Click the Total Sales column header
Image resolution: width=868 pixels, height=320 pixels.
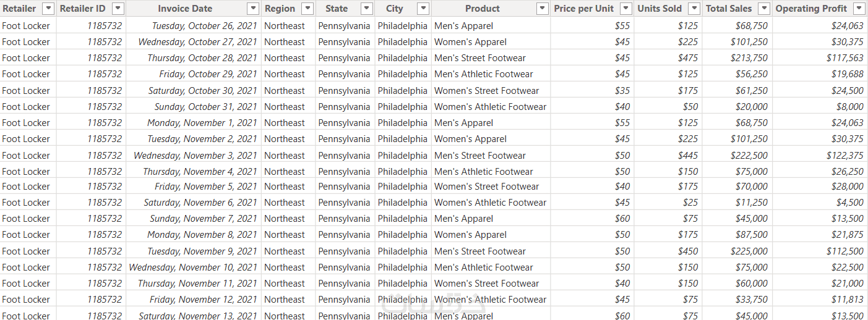pyautogui.click(x=729, y=9)
